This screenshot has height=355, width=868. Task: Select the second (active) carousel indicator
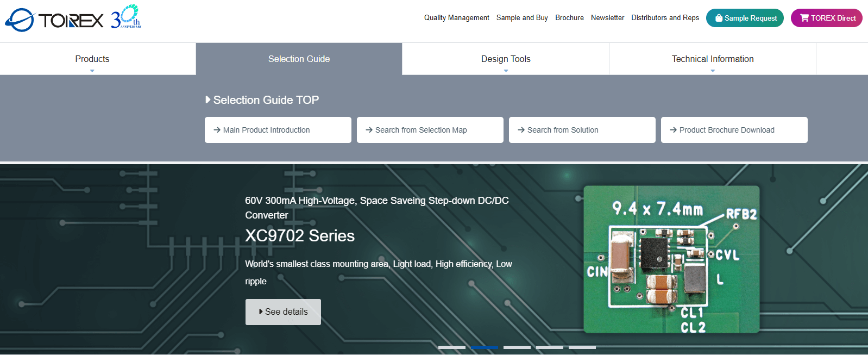[x=485, y=347]
